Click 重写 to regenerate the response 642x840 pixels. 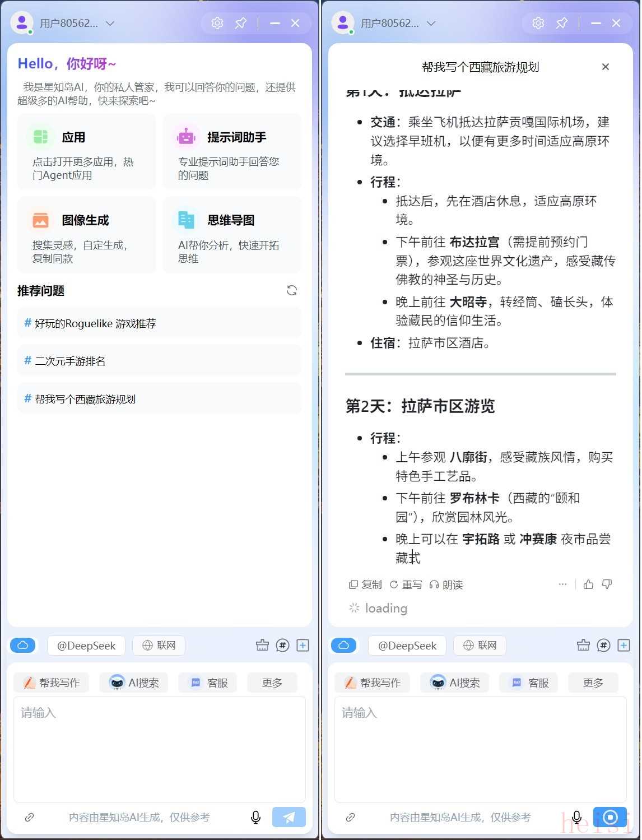406,584
